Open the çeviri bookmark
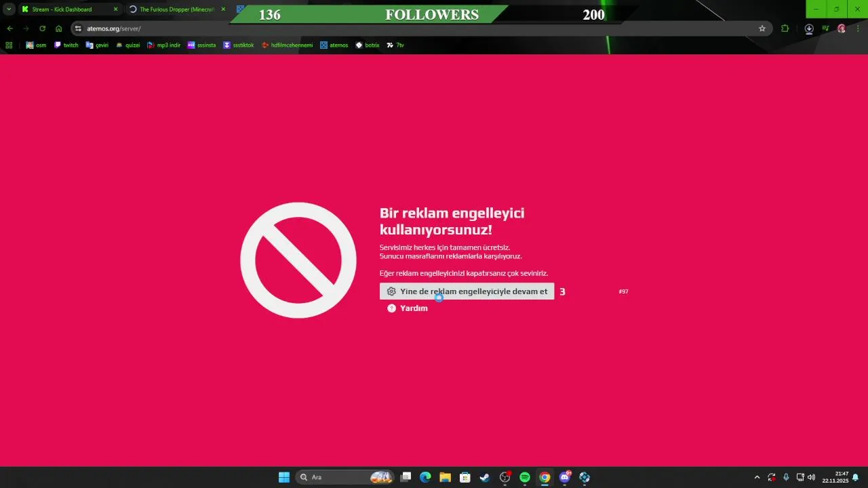Image resolution: width=868 pixels, height=488 pixels. tap(97, 45)
